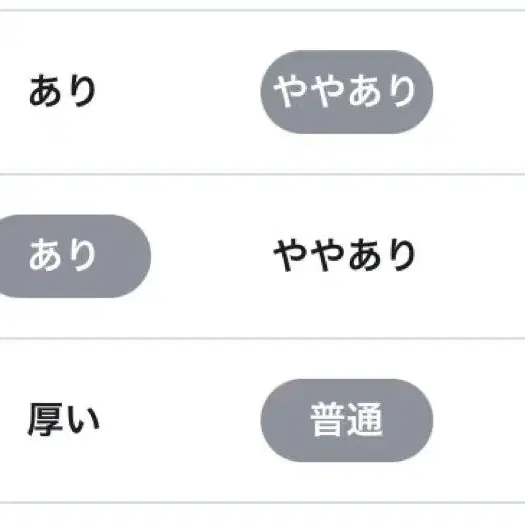525x525 pixels.
Task: Click the highlighted ややあり pill in top row
Action: coord(347,92)
